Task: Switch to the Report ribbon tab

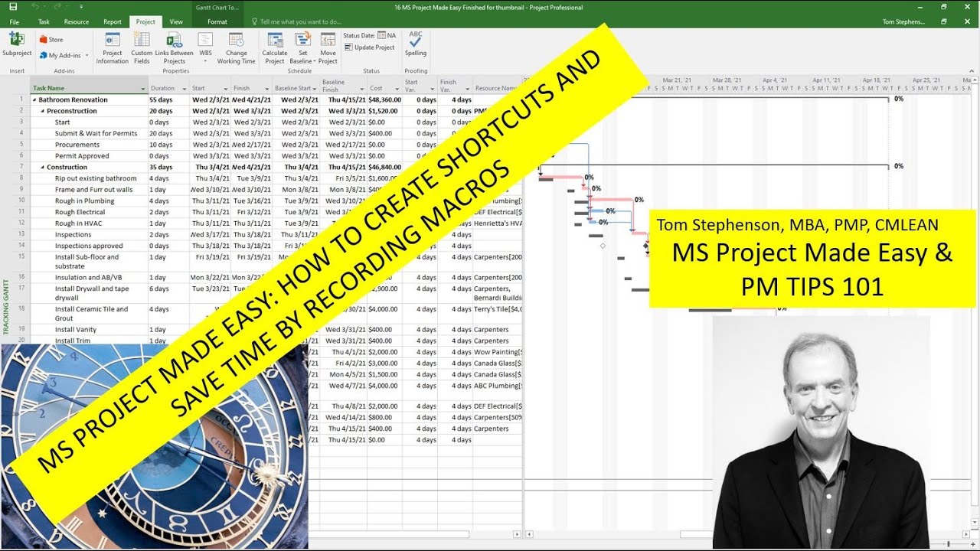Action: click(x=113, y=21)
